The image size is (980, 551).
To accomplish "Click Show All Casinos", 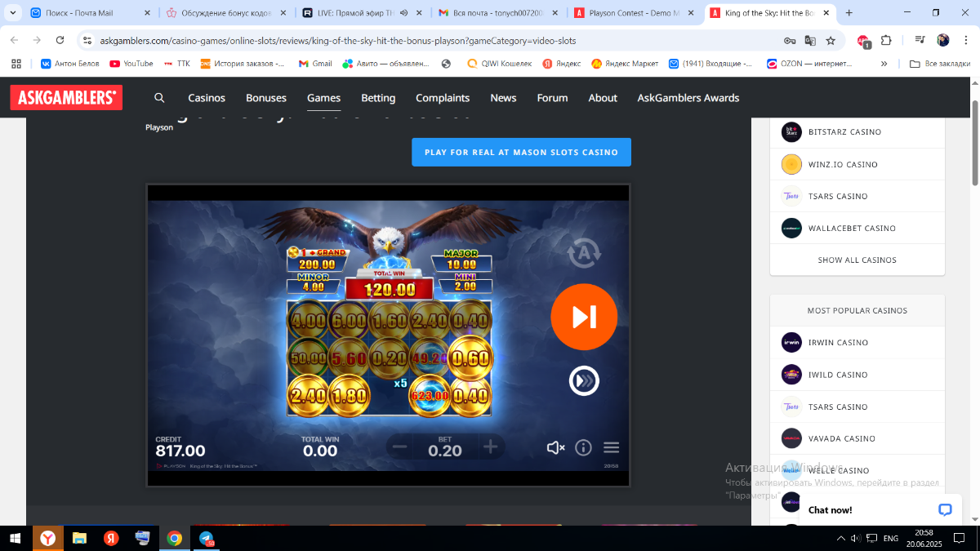I will [857, 260].
